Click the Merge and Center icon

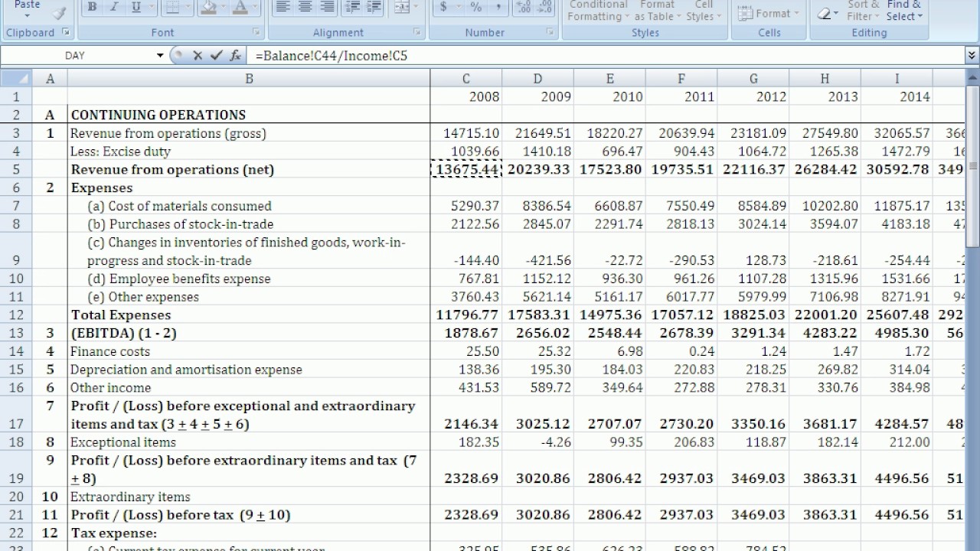point(400,8)
